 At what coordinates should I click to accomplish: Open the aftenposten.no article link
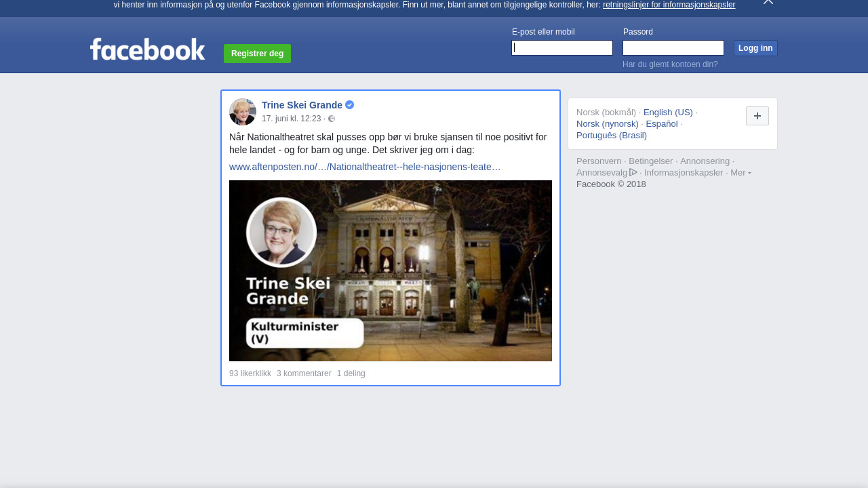point(365,167)
